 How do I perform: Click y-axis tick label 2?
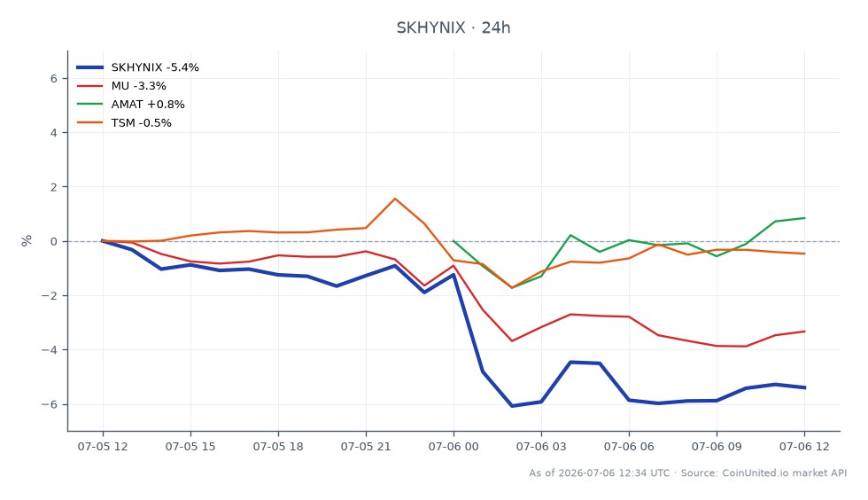coord(54,187)
